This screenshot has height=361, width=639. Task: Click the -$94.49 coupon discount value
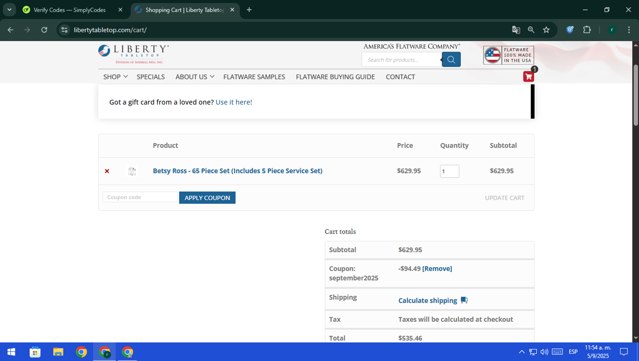coord(409,269)
